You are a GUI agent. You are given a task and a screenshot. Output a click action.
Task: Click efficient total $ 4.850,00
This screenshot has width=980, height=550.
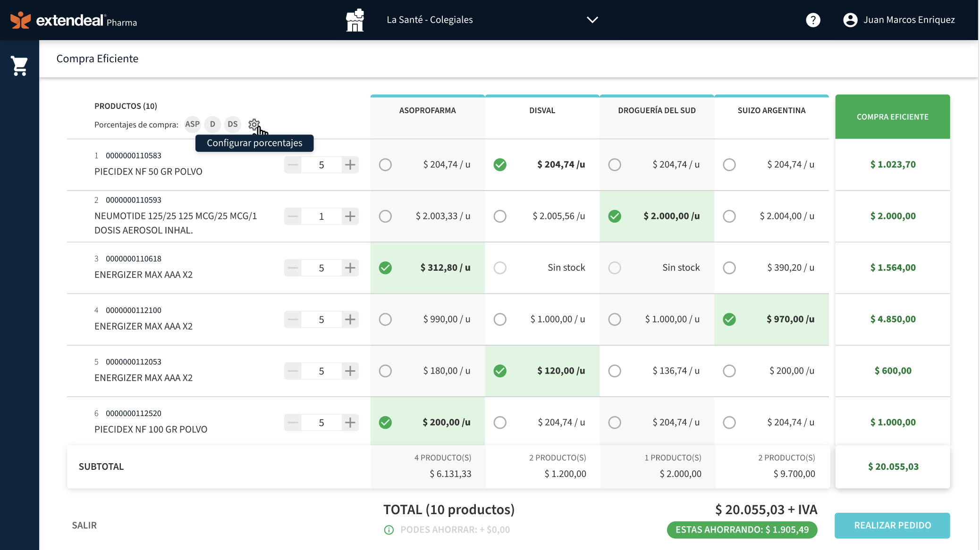coord(893,319)
